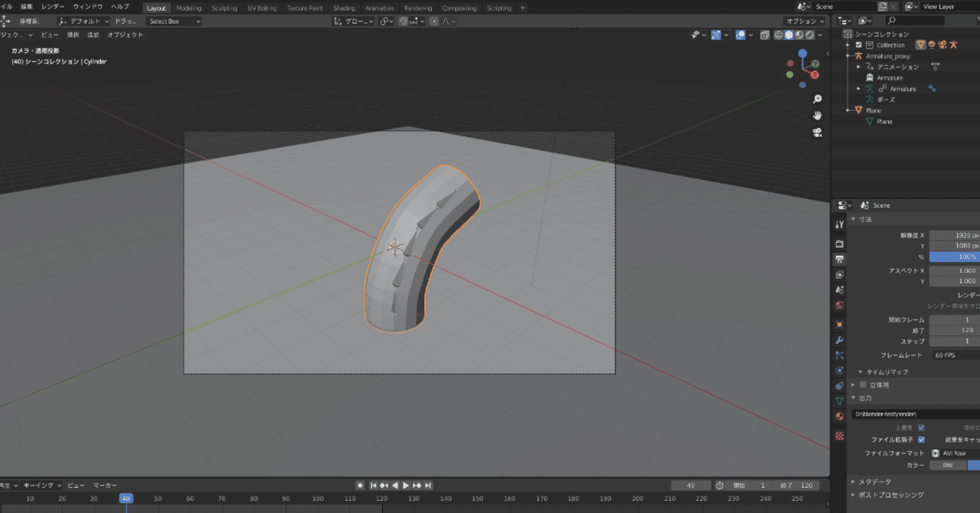The width and height of the screenshot is (980, 513).
Task: Toggle 上書き overwrite checkbox
Action: tap(921, 427)
